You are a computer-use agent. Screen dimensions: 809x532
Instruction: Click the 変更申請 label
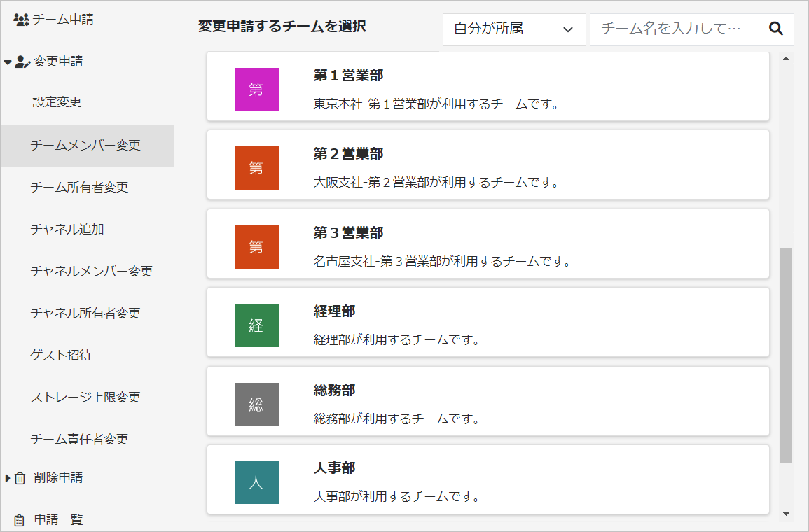point(58,62)
